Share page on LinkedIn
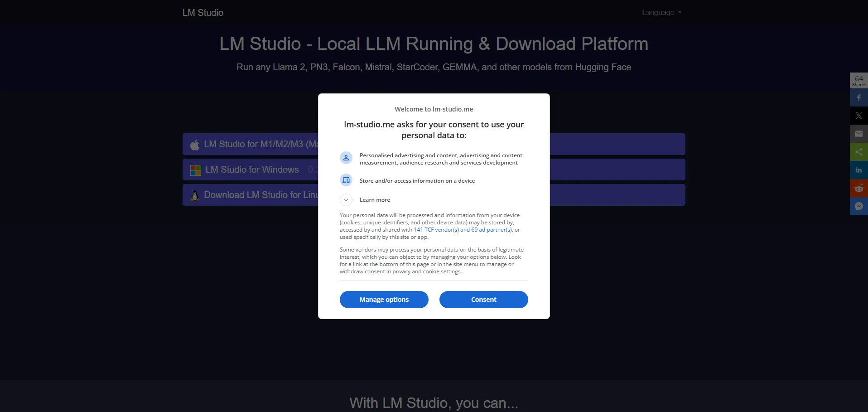This screenshot has width=868, height=412. pos(858,170)
